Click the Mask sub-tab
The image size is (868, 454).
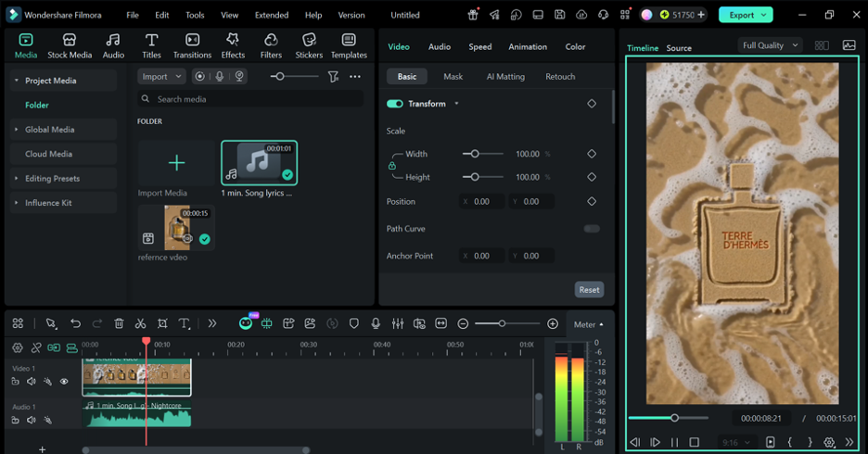point(453,77)
